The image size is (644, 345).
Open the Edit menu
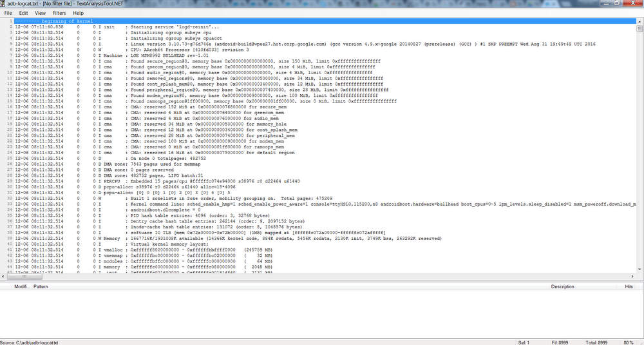tap(23, 13)
